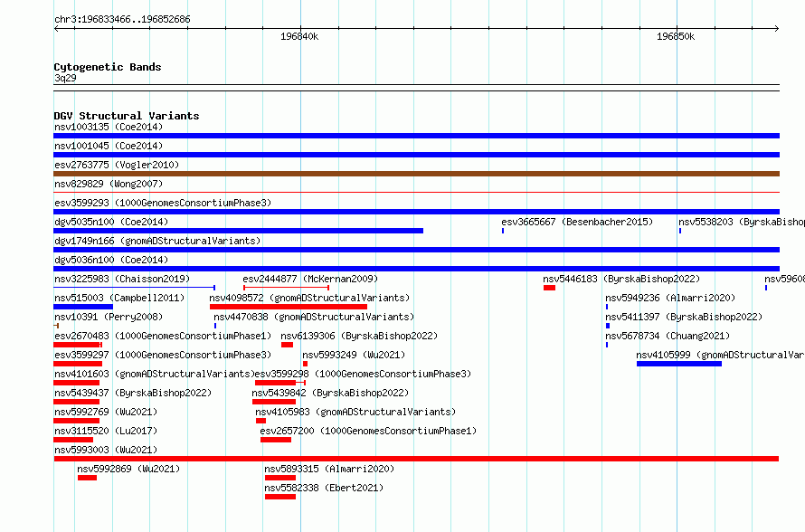Select the nsv5678734 (Chuang2021) label
Image resolution: width=805 pixels, height=532 pixels.
[668, 336]
